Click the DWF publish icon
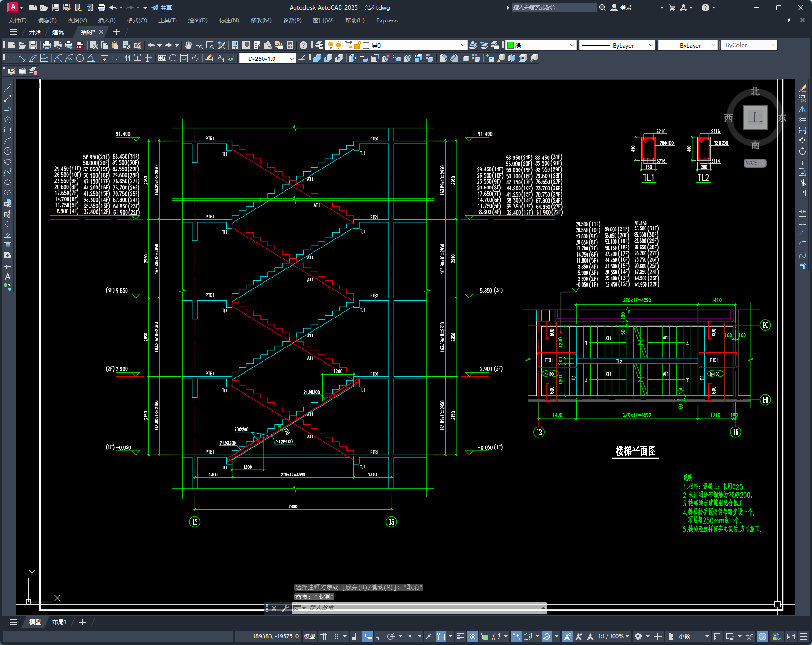This screenshot has width=812, height=645. click(x=80, y=45)
